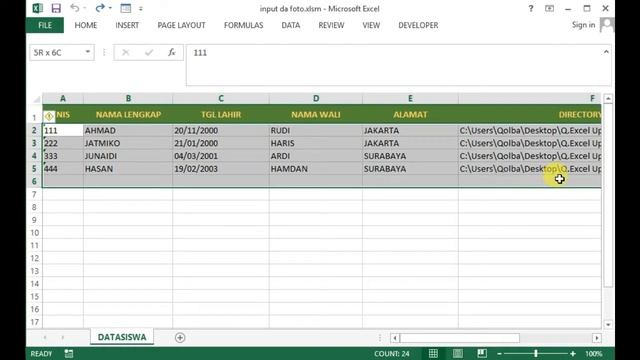
Task: Expand the Name Box dropdown arrow
Action: click(88, 52)
